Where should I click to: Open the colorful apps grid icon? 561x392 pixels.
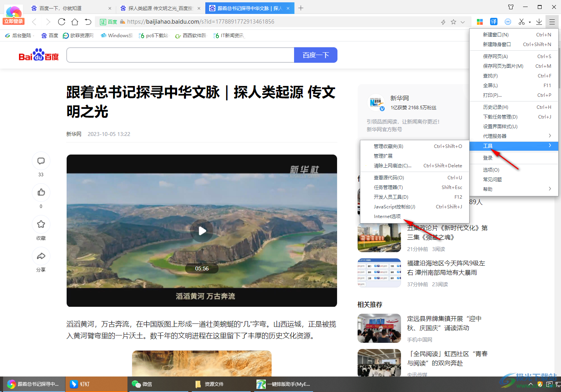click(x=480, y=22)
